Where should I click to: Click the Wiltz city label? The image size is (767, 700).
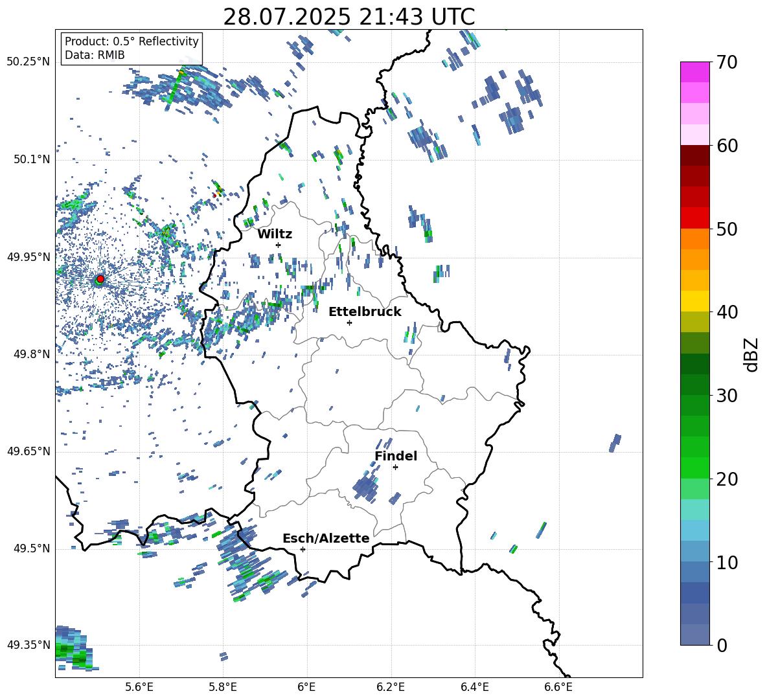[275, 234]
